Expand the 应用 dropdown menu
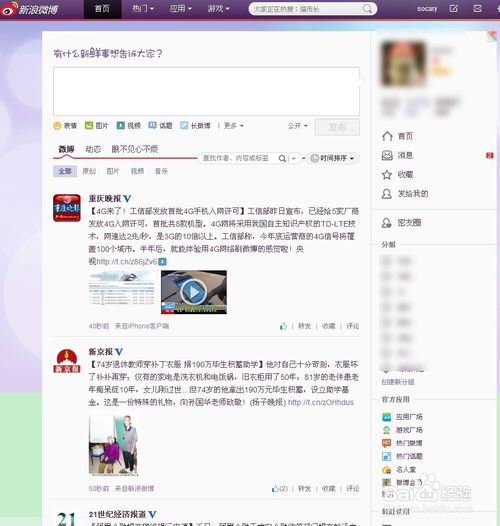 point(181,9)
